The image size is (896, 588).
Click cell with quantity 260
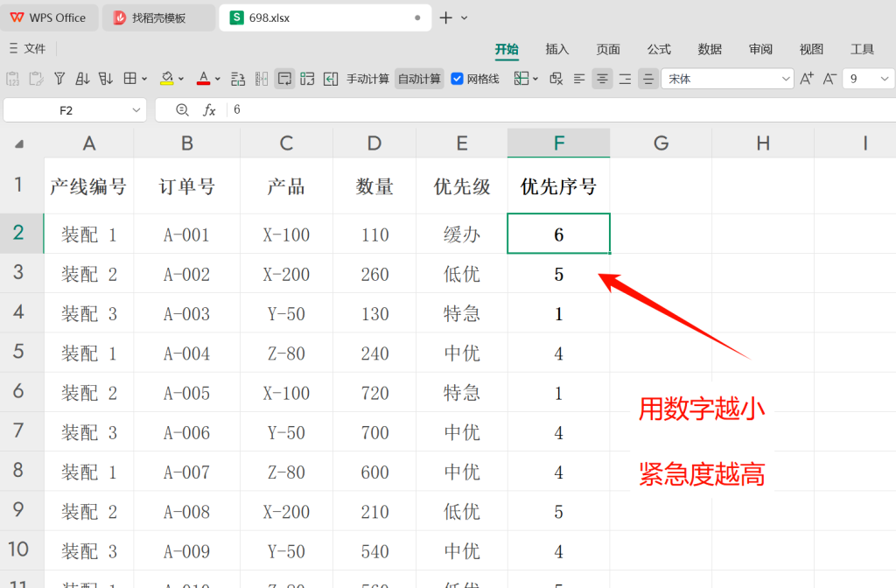(374, 274)
